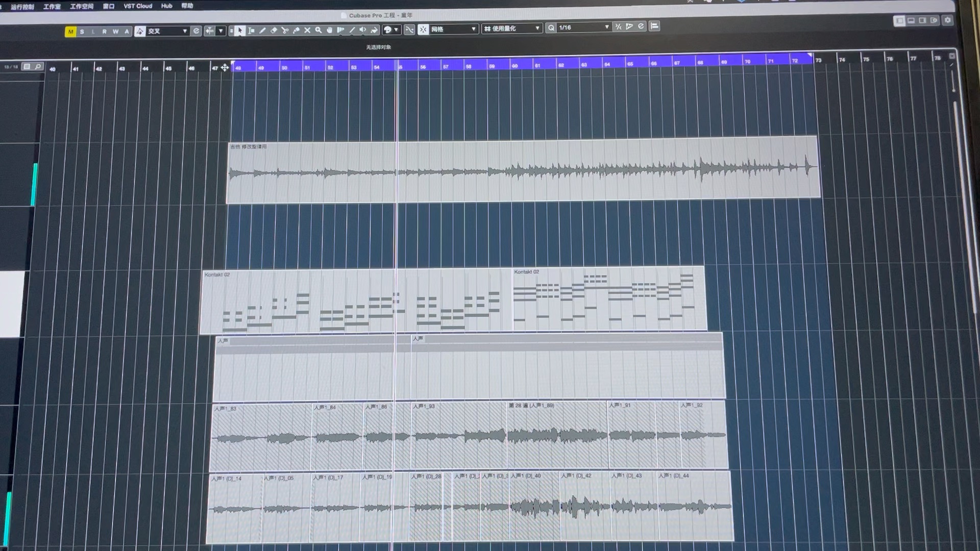Toggle the W write automation button
The height and width of the screenshot is (551, 980).
pos(115,32)
